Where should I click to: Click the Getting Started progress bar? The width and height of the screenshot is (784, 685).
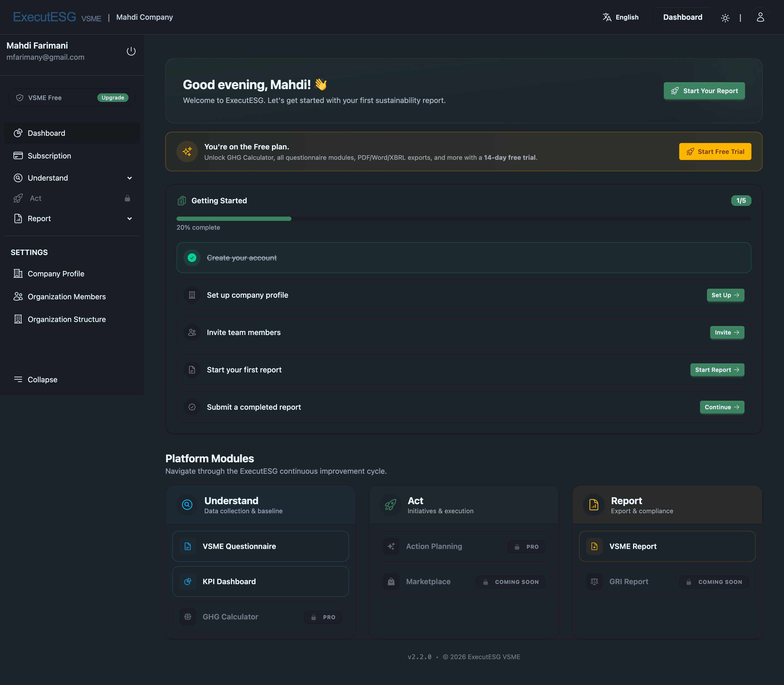click(464, 219)
